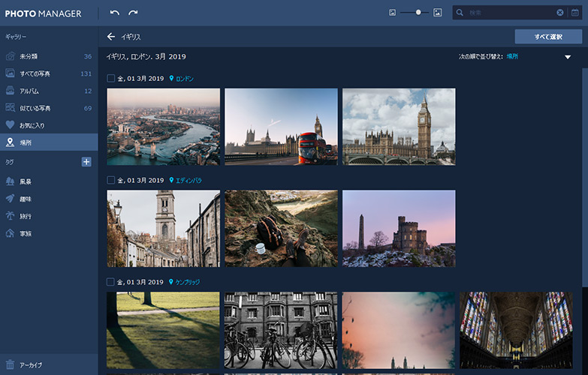Open the backpack on hillside photo
This screenshot has width=588, height=375.
tap(282, 229)
